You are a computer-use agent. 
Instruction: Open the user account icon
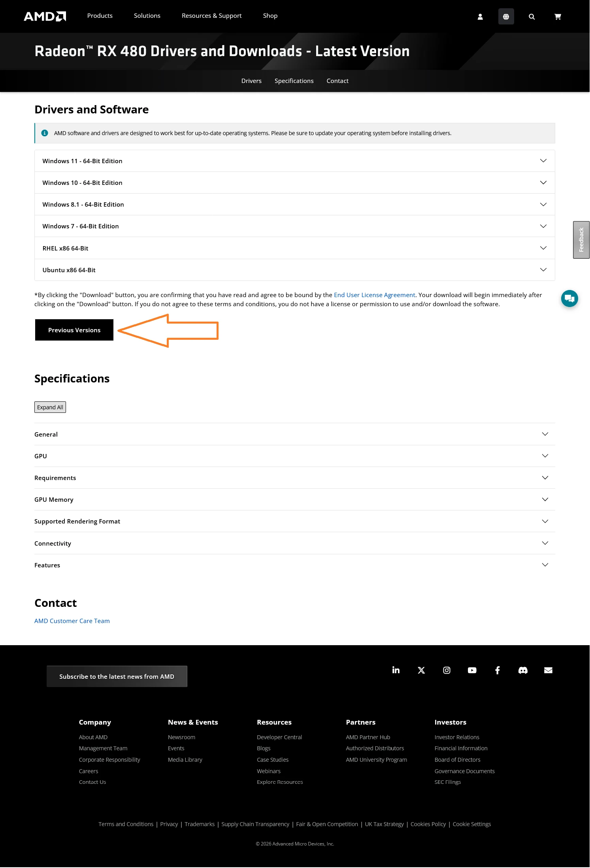coord(480,17)
